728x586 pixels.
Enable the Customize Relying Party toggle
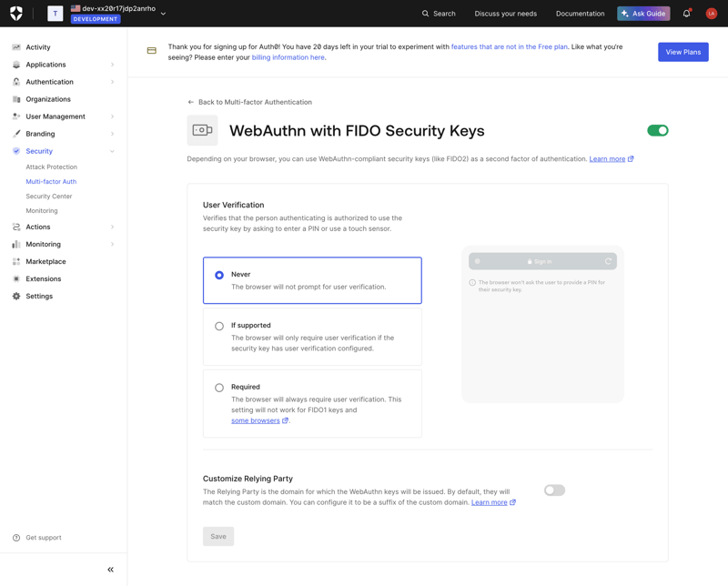click(x=554, y=490)
